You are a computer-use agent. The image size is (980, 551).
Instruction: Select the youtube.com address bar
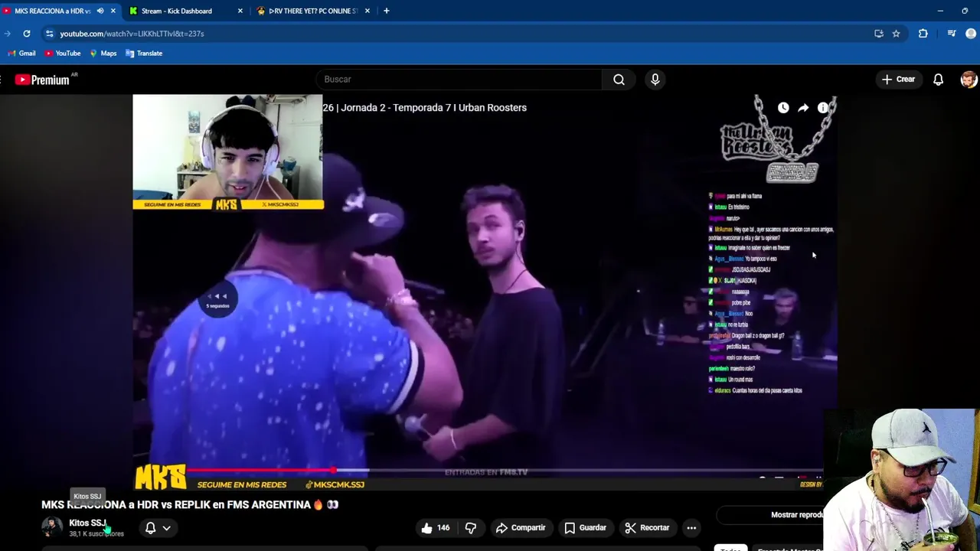(459, 34)
